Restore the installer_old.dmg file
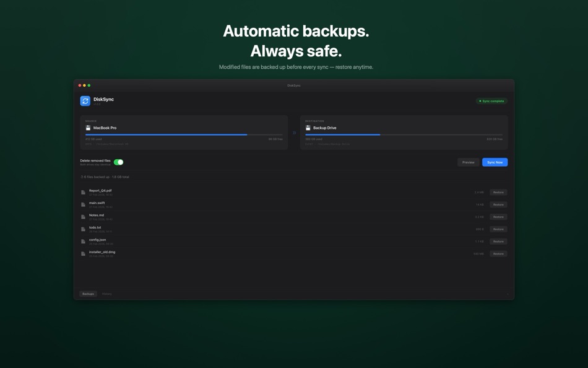588x368 pixels. coord(498,254)
